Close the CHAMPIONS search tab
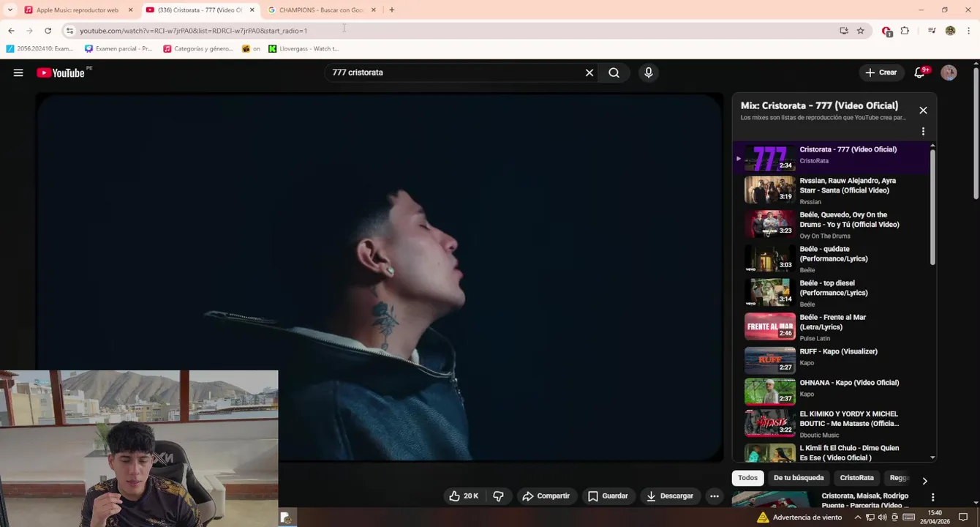The image size is (980, 527). (x=373, y=10)
